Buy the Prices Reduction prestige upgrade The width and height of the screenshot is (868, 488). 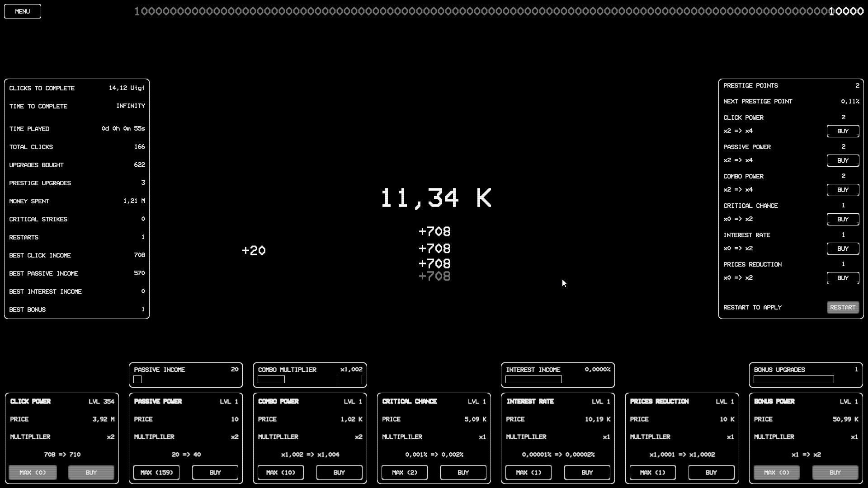point(843,278)
